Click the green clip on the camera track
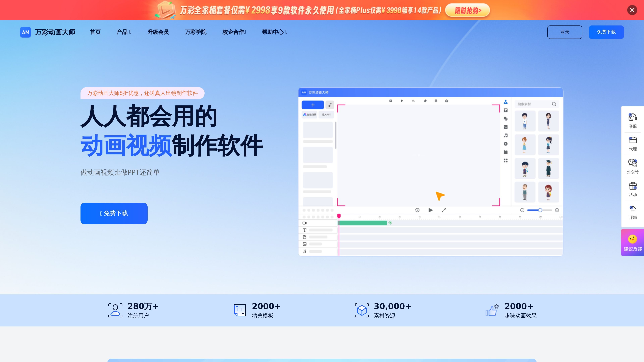Screen dimensions: 644x362 coord(362,223)
